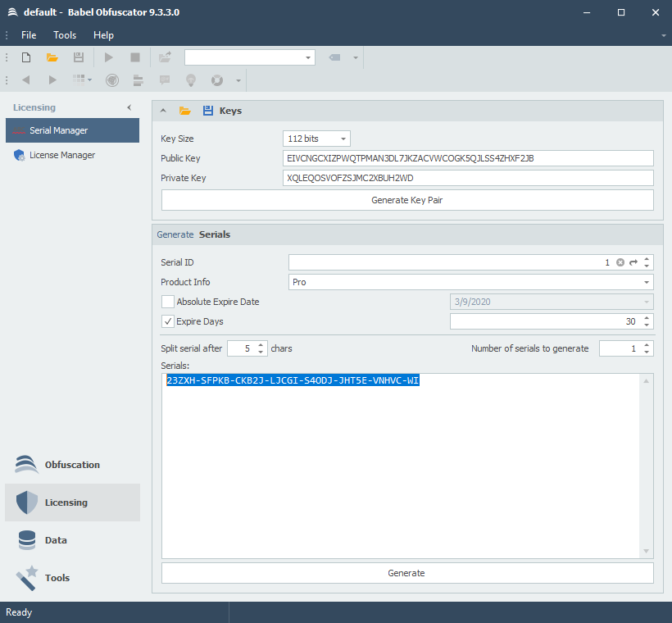This screenshot has height=623, width=672.
Task: Open project with the toolbar folder icon
Action: coord(52,57)
